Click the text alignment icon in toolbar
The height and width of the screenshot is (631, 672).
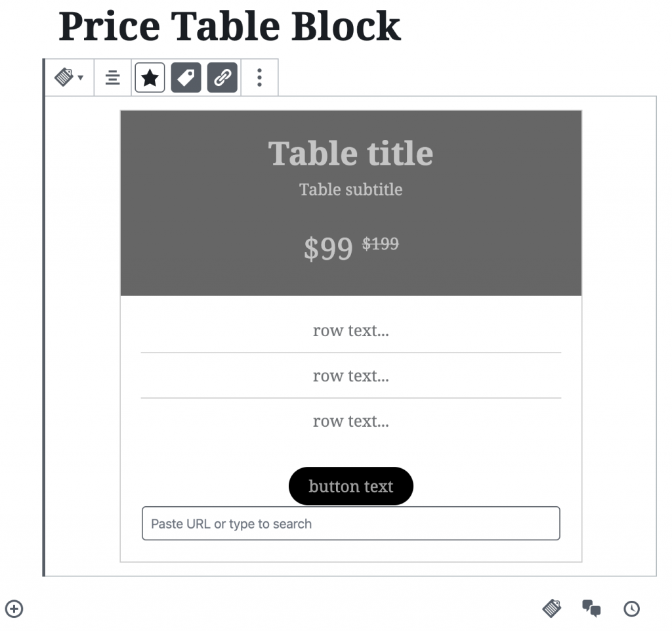tap(113, 77)
